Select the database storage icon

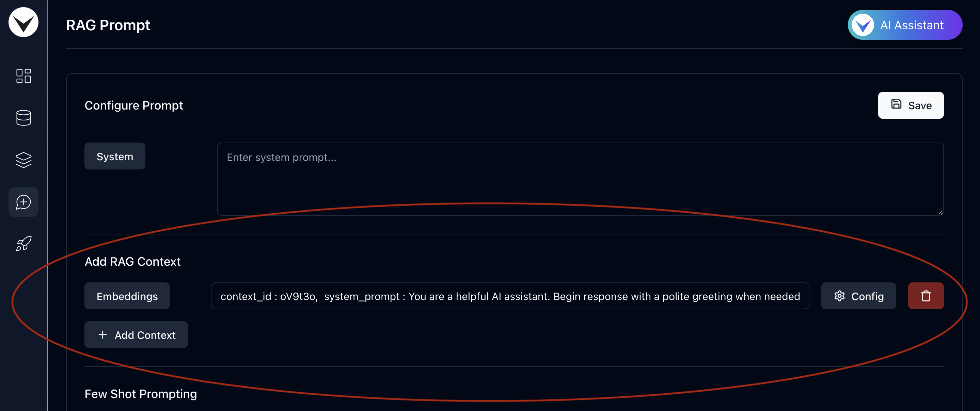click(23, 117)
